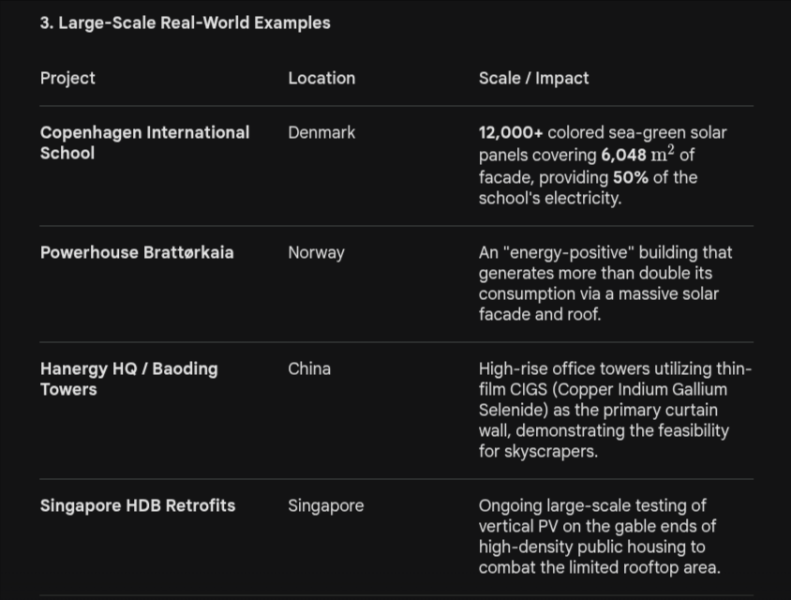Click the energy-positive building description
Screen dimensions: 791x600
(605, 283)
